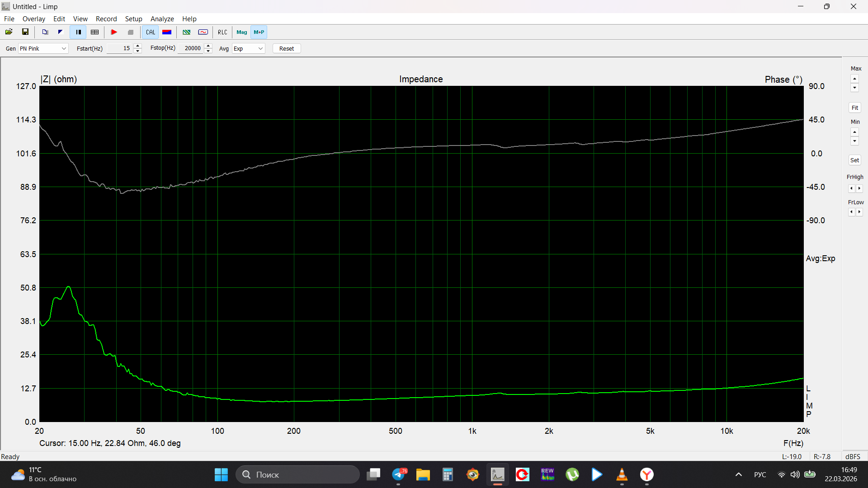This screenshot has width=868, height=488.
Task: Click the grid table icon in the toolbar
Action: coord(94,32)
